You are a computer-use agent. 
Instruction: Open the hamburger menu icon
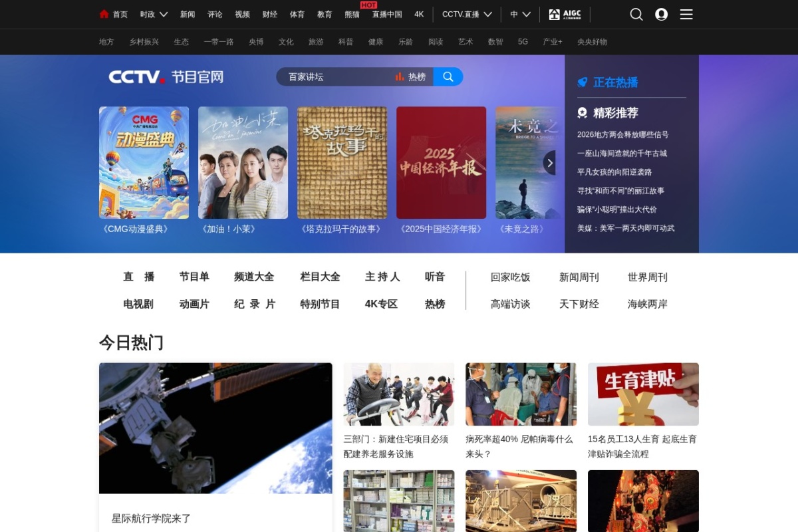point(686,14)
